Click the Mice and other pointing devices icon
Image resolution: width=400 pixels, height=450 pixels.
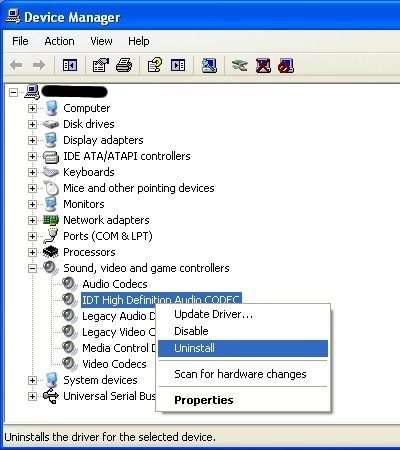click(51, 188)
